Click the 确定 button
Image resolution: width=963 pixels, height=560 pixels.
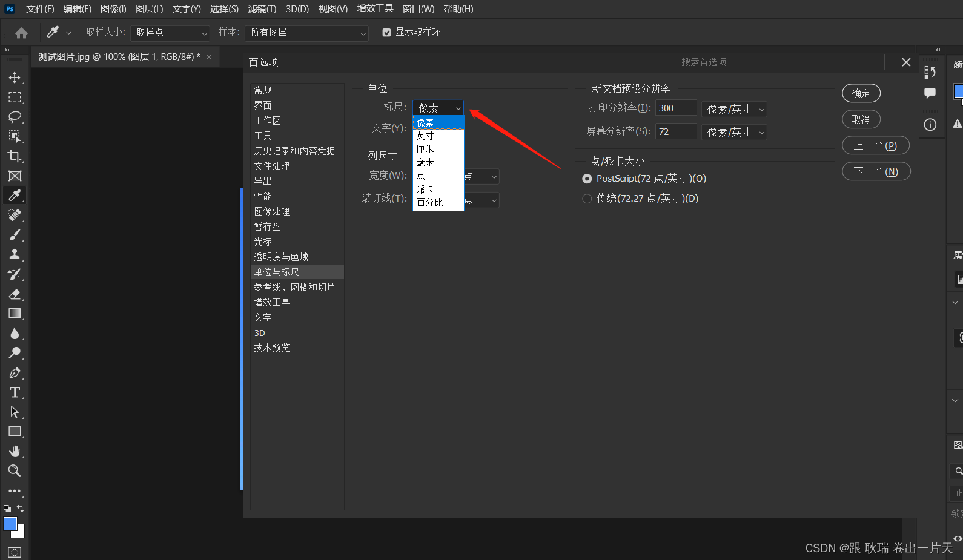tap(861, 93)
